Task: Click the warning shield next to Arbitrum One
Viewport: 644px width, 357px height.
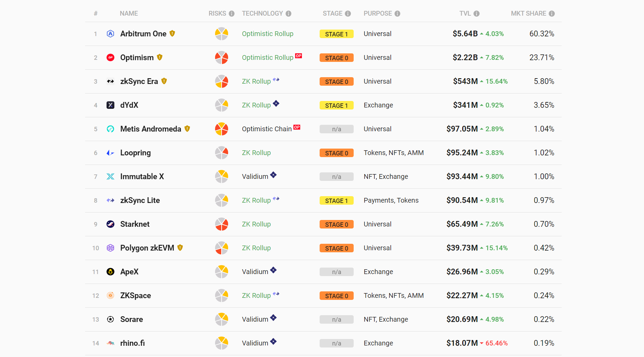Action: (x=172, y=33)
